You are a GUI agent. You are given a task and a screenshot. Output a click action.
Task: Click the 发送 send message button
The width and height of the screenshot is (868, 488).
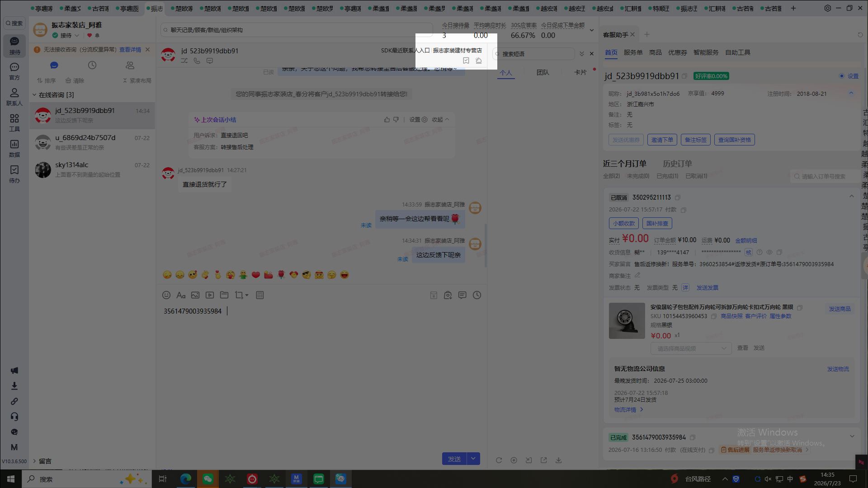(454, 459)
